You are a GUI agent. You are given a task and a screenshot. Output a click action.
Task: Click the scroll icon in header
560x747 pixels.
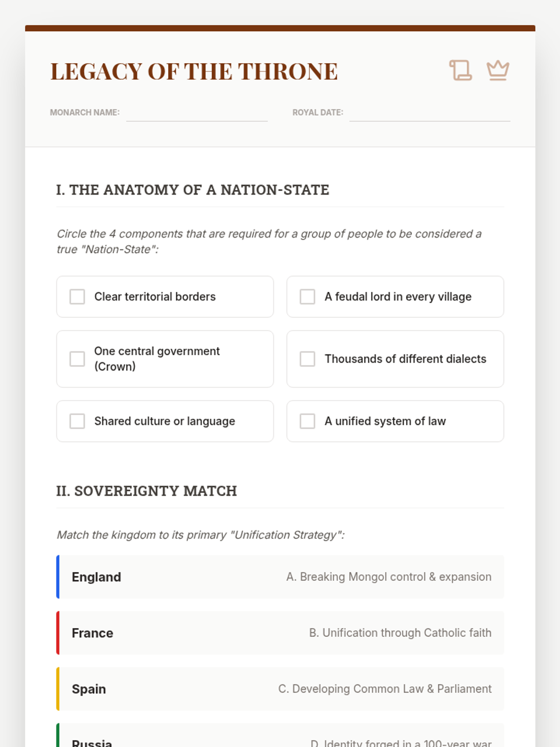pos(460,70)
